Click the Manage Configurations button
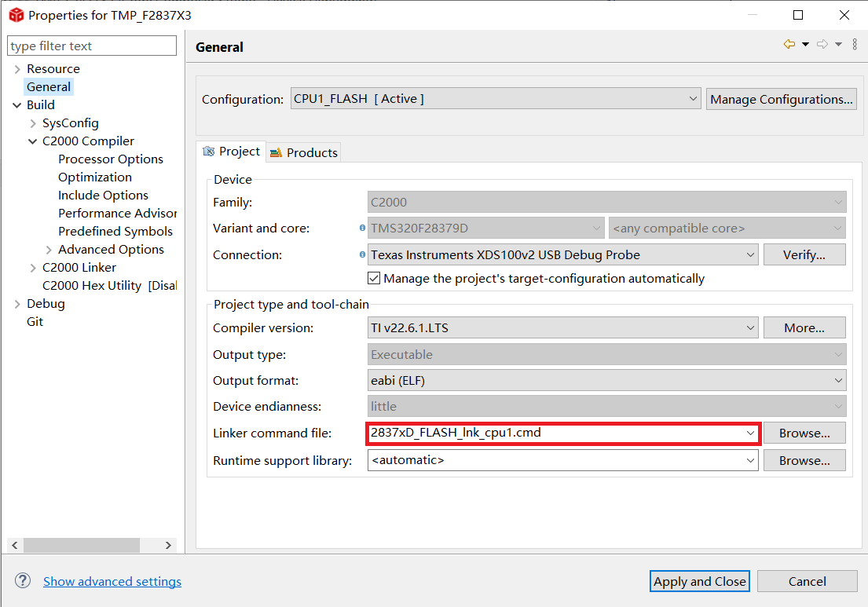The width and height of the screenshot is (868, 607). coord(781,99)
